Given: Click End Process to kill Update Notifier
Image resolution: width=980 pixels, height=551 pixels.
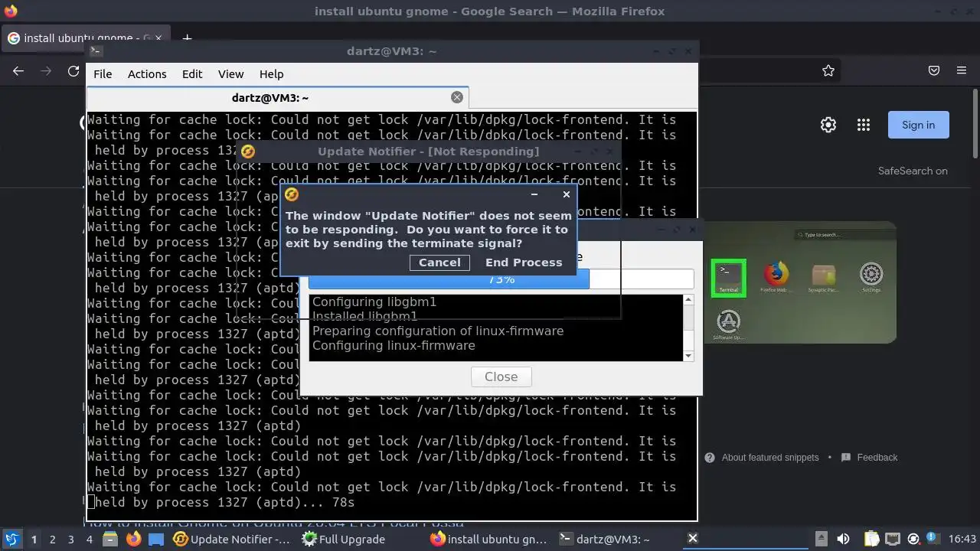Looking at the screenshot, I should point(524,262).
